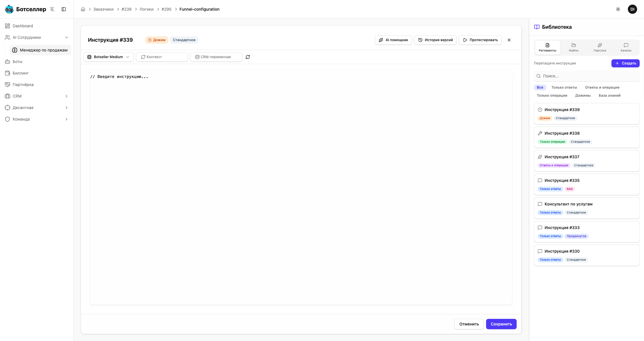Image resolution: width=644 pixels, height=341 pixels.
Task: Expand the CRM sidebar section
Action: (x=67, y=96)
